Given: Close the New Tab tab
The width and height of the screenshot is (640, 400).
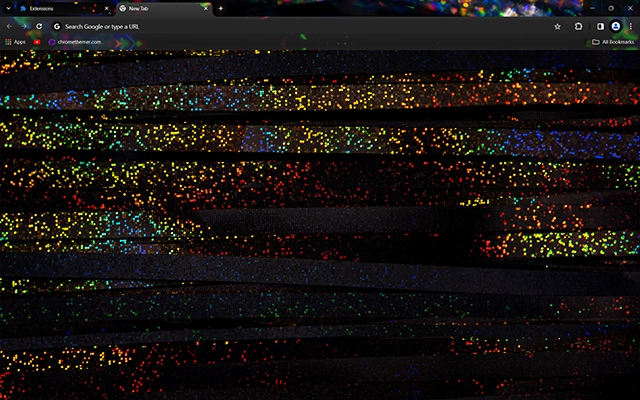Looking at the screenshot, I should click(x=206, y=9).
